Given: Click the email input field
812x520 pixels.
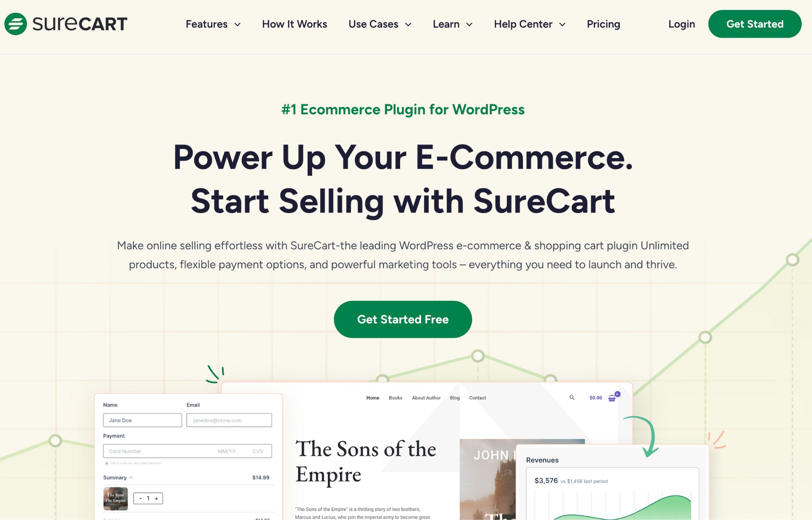Looking at the screenshot, I should pos(229,420).
